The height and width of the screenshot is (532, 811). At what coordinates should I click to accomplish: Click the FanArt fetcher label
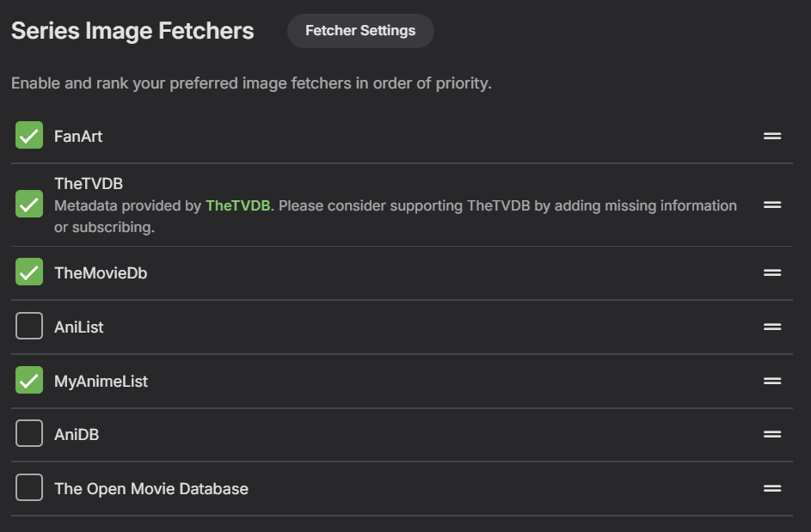[x=78, y=137]
